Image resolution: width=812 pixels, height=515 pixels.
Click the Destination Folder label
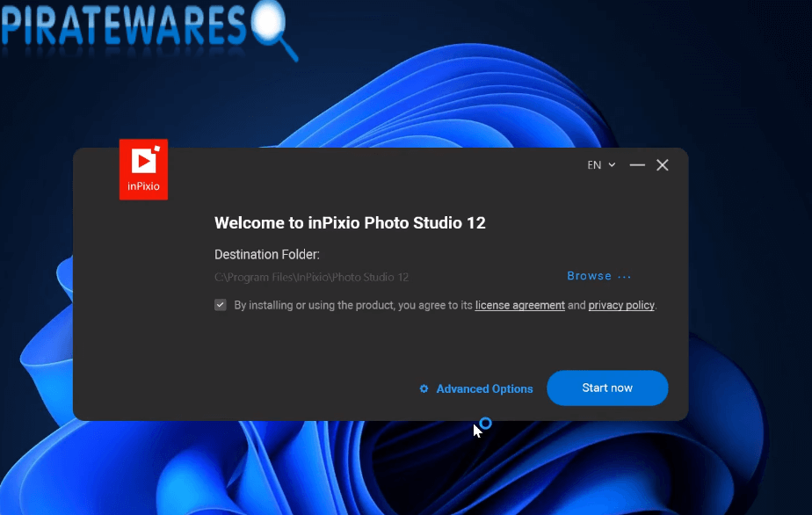point(266,254)
